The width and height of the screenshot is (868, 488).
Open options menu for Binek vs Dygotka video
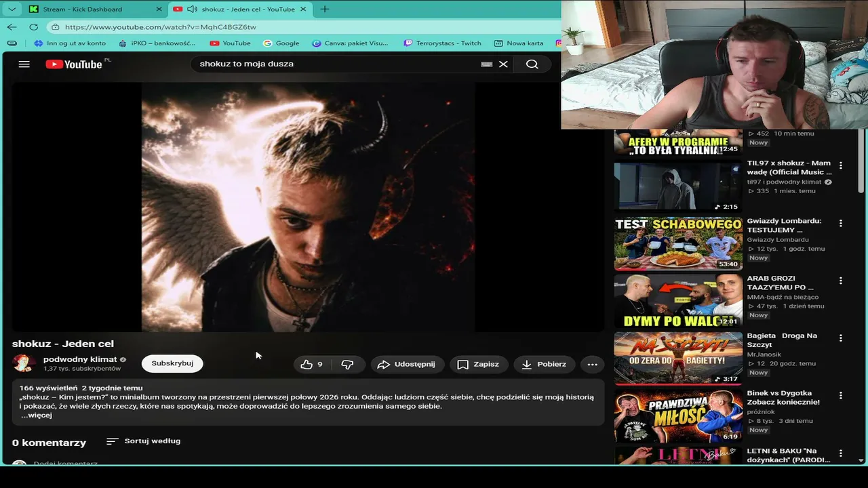841,396
